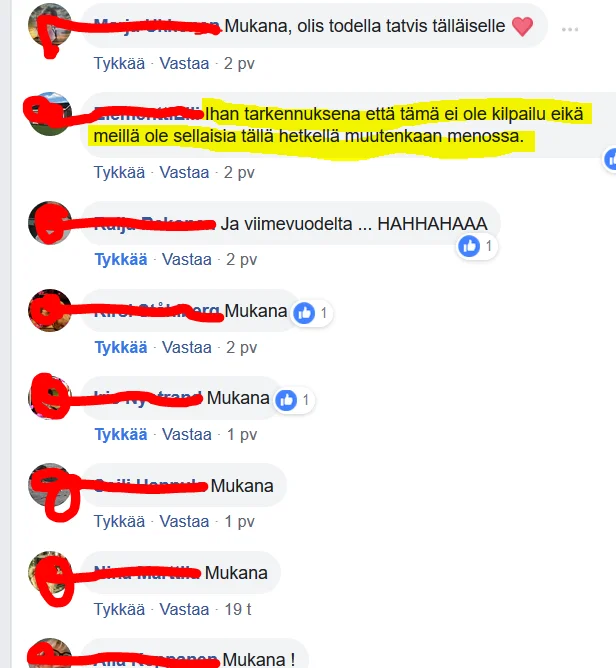Open the 1 pv timestamp below the liked Mukana comment
The width and height of the screenshot is (616, 668).
(242, 435)
